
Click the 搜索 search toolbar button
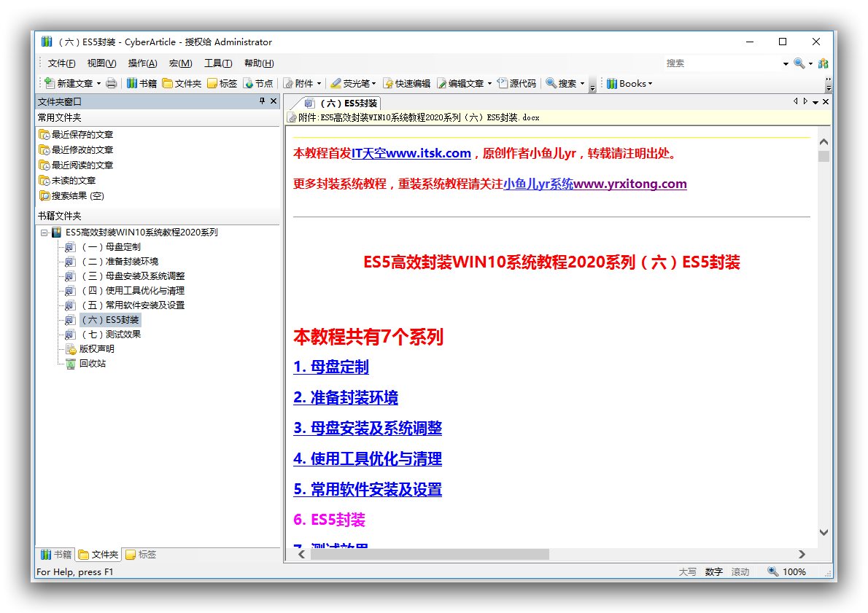[x=562, y=83]
